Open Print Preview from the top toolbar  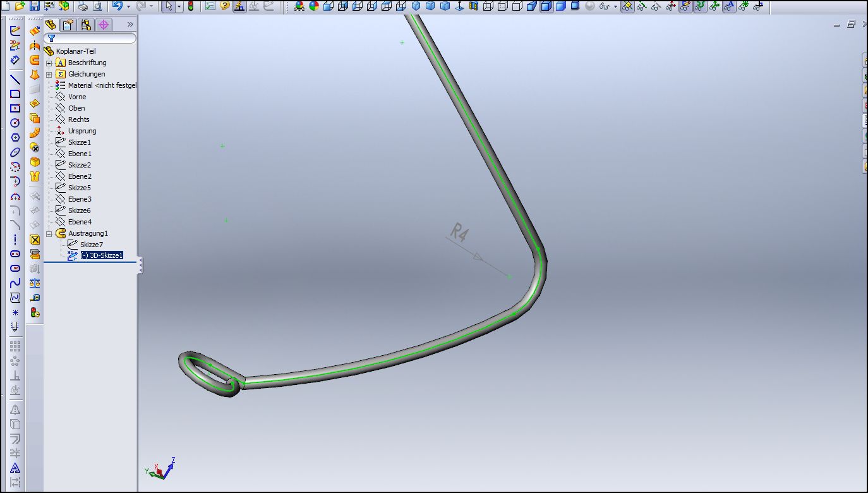pyautogui.click(x=98, y=6)
